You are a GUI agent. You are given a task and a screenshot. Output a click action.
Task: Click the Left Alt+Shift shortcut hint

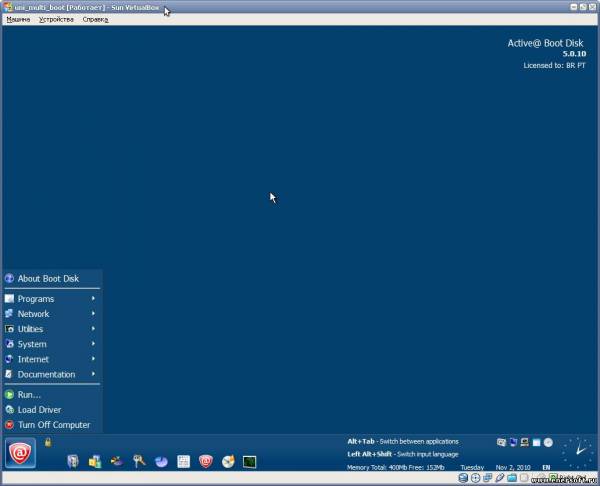[x=403, y=454]
